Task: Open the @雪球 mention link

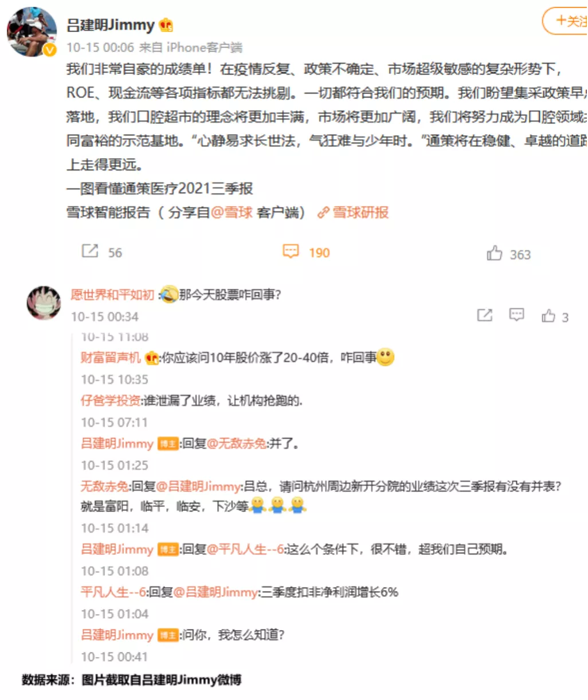Action: [232, 213]
